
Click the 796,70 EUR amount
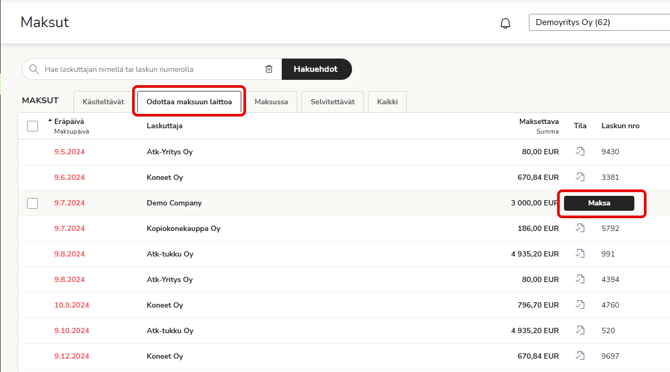pos(538,305)
